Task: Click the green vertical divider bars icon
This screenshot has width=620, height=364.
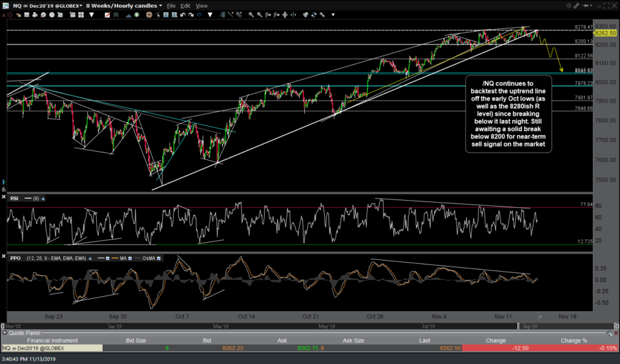Action: [x=293, y=15]
